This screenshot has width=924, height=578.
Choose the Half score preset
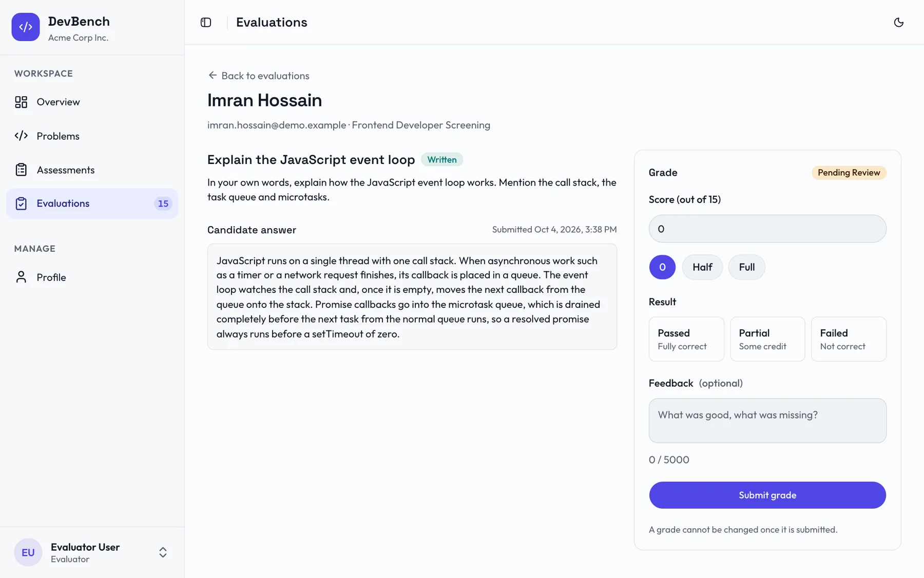pyautogui.click(x=702, y=267)
